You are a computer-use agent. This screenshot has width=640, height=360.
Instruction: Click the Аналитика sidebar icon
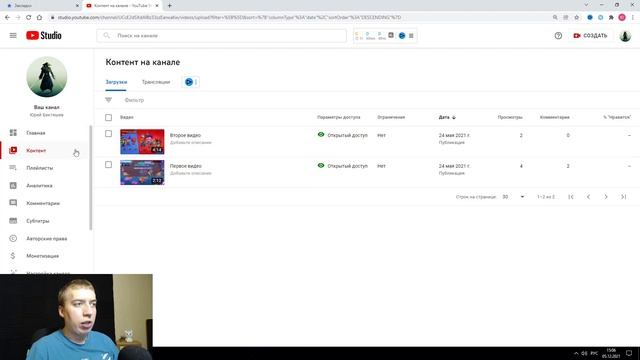coord(13,185)
